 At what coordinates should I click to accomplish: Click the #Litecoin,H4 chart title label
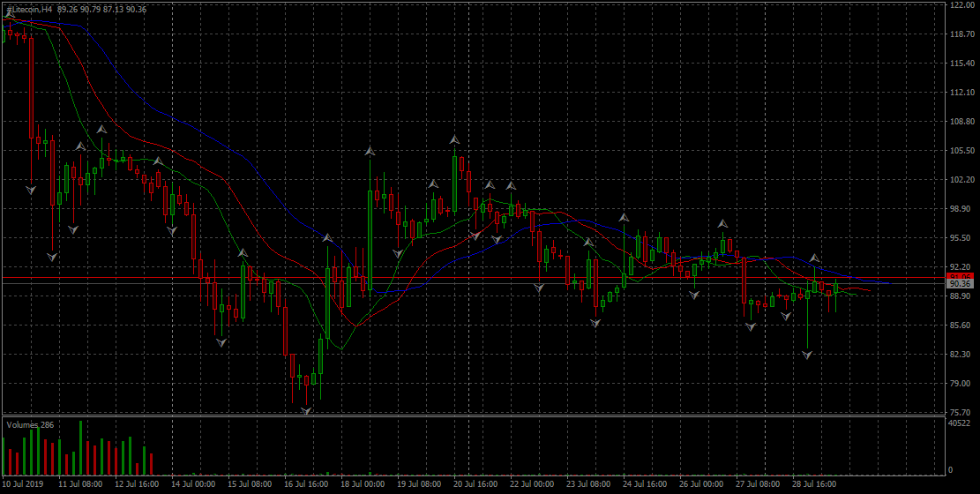pyautogui.click(x=28, y=9)
